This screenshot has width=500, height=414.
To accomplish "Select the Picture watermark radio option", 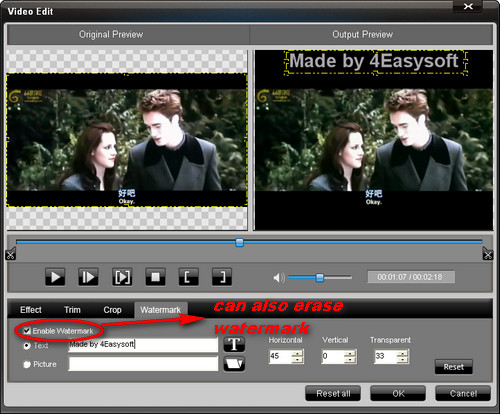I will click(x=27, y=364).
